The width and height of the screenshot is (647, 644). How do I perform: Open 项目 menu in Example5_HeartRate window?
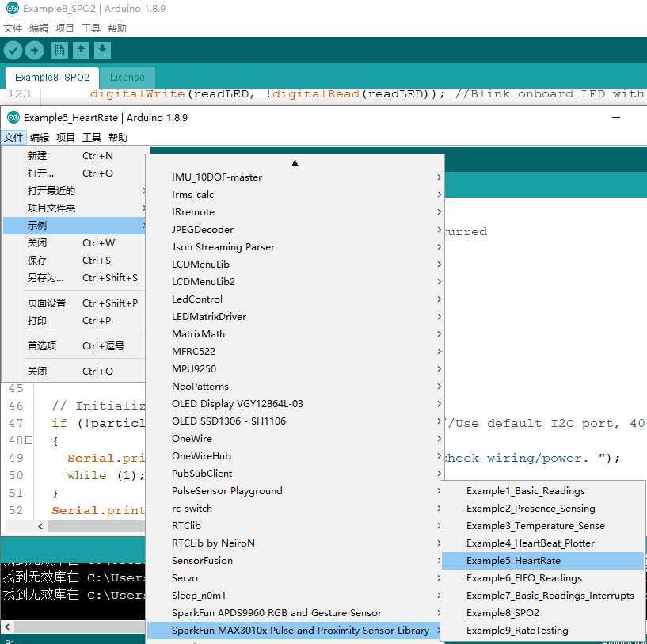point(65,138)
